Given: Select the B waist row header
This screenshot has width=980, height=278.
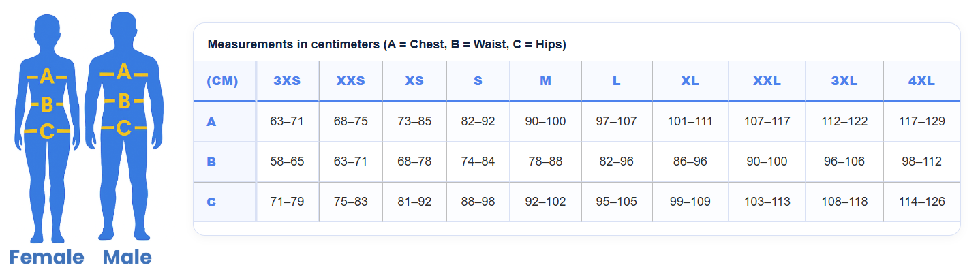Looking at the screenshot, I should [212, 162].
